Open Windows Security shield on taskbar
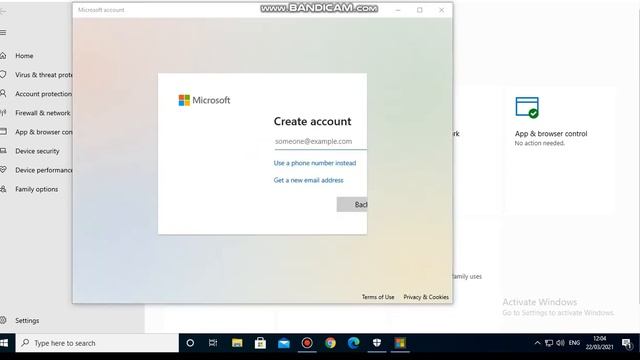 377,343
